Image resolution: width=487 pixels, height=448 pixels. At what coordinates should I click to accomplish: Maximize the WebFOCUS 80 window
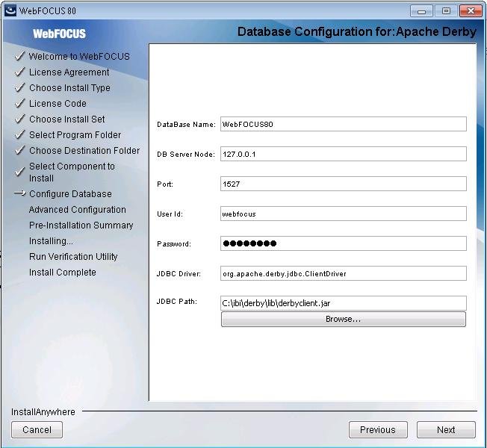pos(446,11)
